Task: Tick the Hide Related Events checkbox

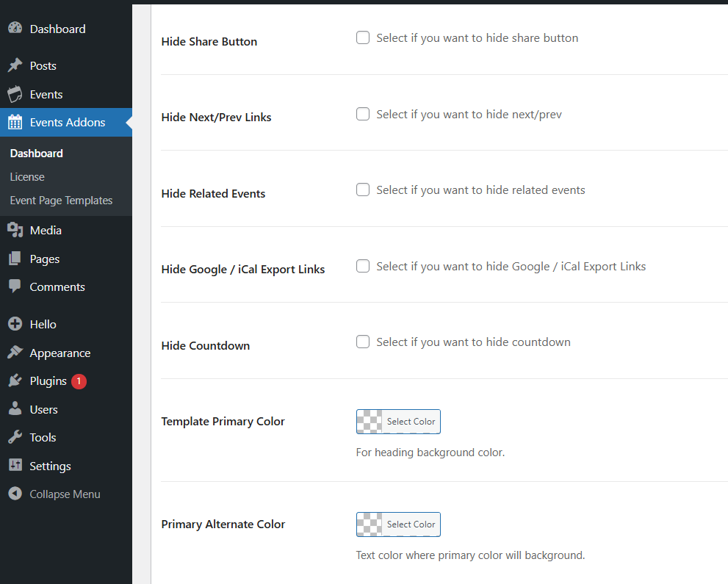Action: pos(363,190)
